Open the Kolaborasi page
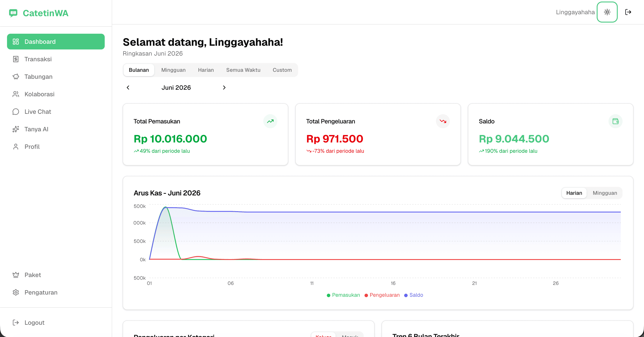This screenshot has width=644, height=337. (x=56, y=94)
